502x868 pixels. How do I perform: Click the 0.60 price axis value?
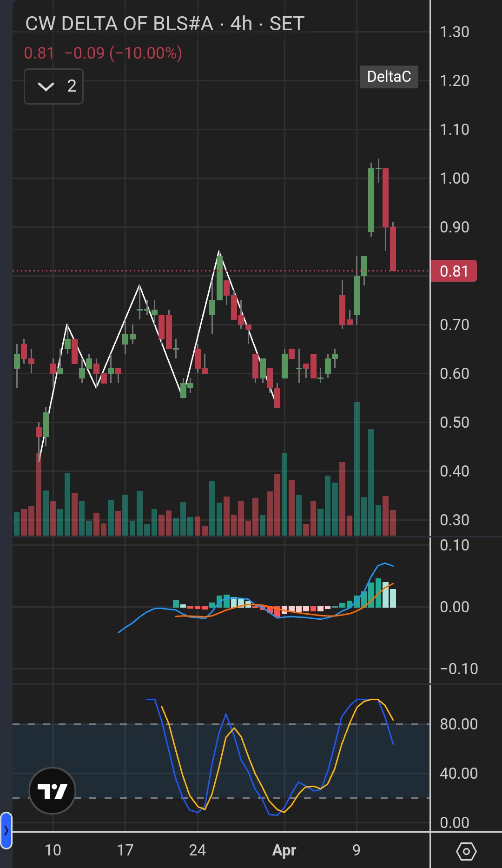pos(455,374)
